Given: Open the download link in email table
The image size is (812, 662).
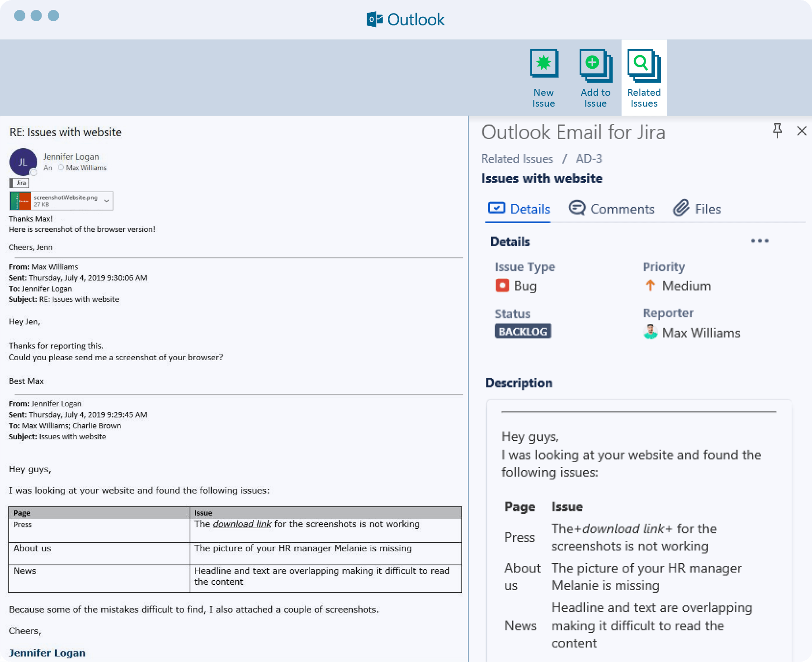Looking at the screenshot, I should point(242,524).
